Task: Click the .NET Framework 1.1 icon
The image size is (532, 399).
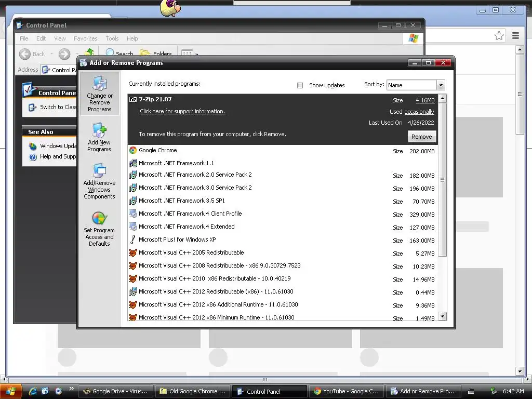Action: [133, 163]
